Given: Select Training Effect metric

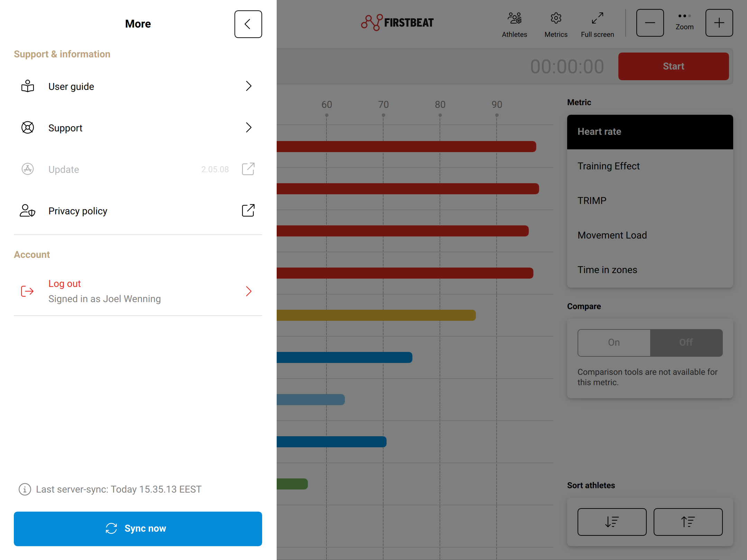Looking at the screenshot, I should point(650,166).
